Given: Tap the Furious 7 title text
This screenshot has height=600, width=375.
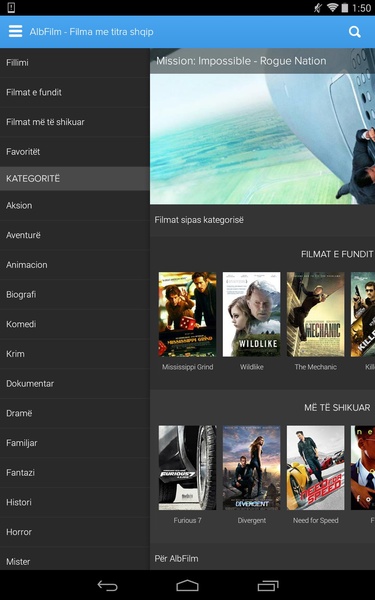Looking at the screenshot, I should [x=188, y=520].
